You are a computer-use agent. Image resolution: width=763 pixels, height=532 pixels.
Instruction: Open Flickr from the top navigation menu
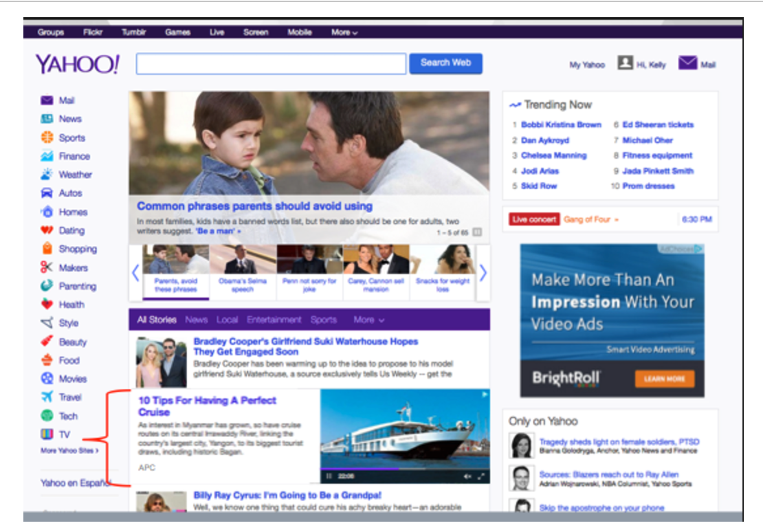tap(92, 32)
